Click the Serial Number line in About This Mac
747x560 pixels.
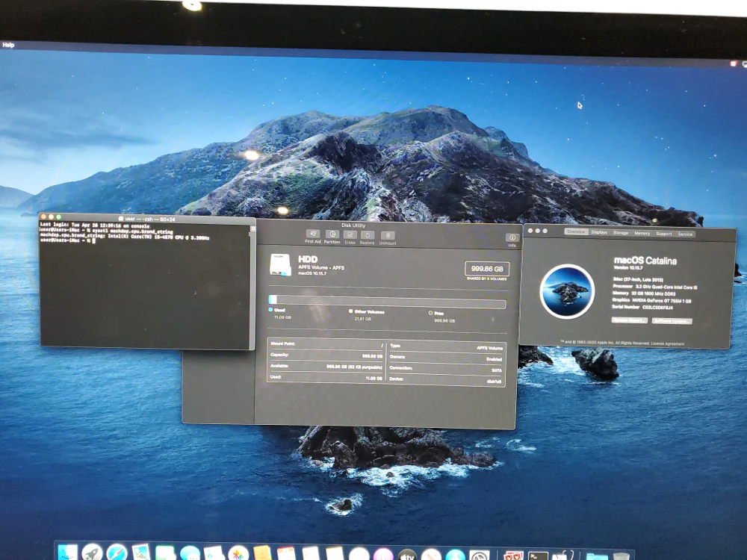click(x=642, y=307)
